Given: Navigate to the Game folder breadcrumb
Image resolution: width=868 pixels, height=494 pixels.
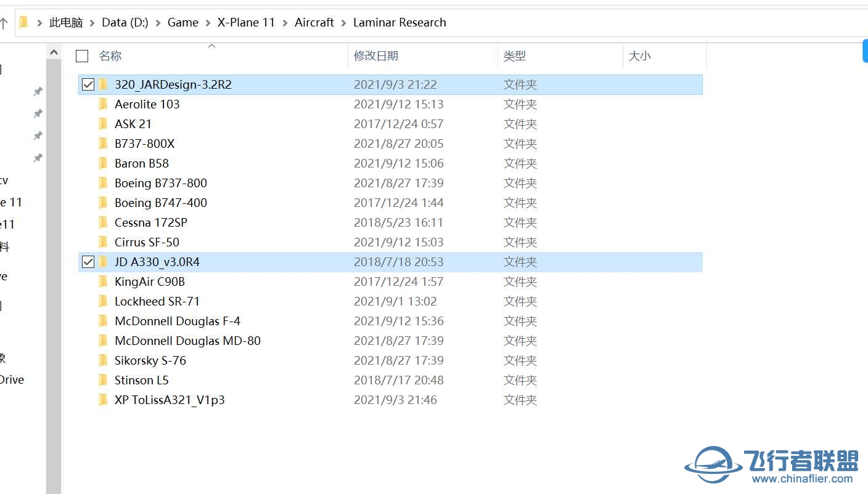Looking at the screenshot, I should (183, 23).
